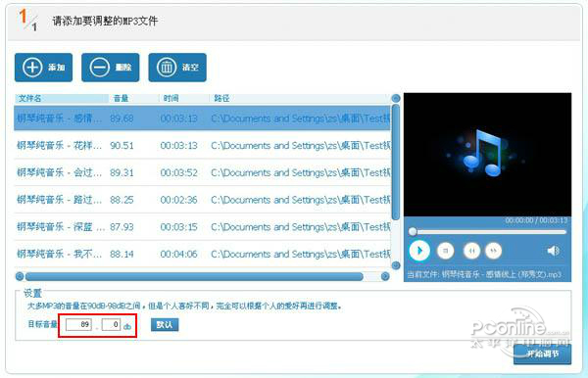Click the horizontal scrollbar left arrow
588x378 pixels.
(x=20, y=277)
